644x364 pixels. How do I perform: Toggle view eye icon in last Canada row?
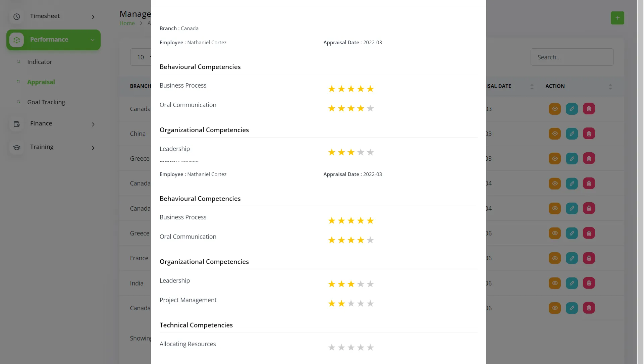tap(555, 308)
